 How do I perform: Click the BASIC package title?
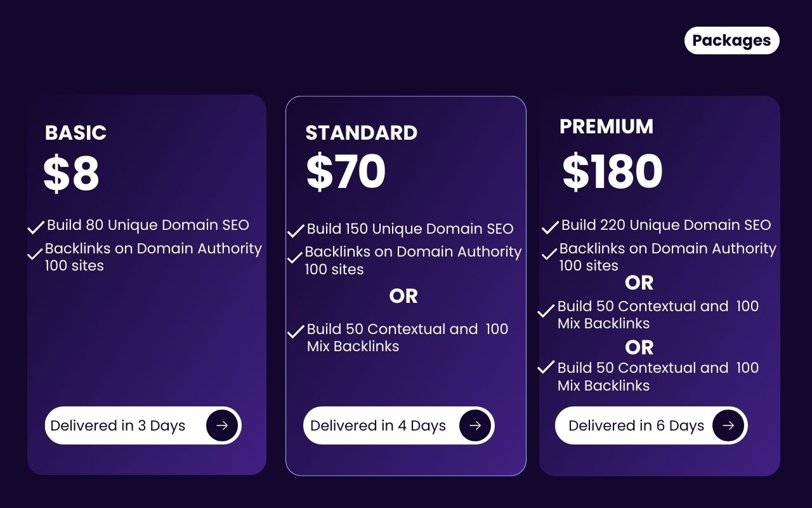(x=75, y=133)
